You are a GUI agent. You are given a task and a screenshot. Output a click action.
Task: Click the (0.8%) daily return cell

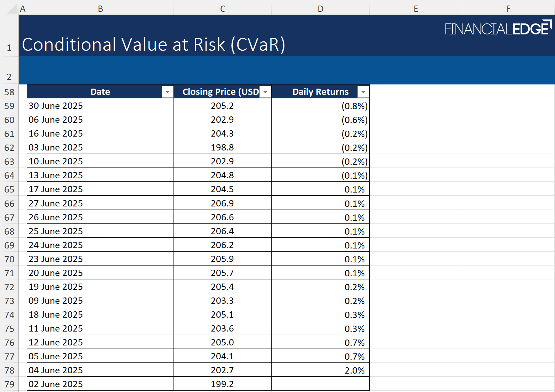(320, 106)
